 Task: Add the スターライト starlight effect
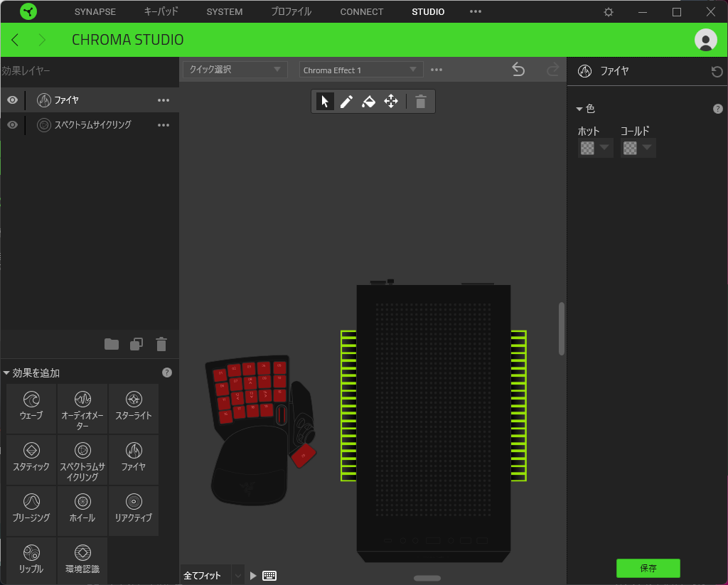pyautogui.click(x=133, y=408)
